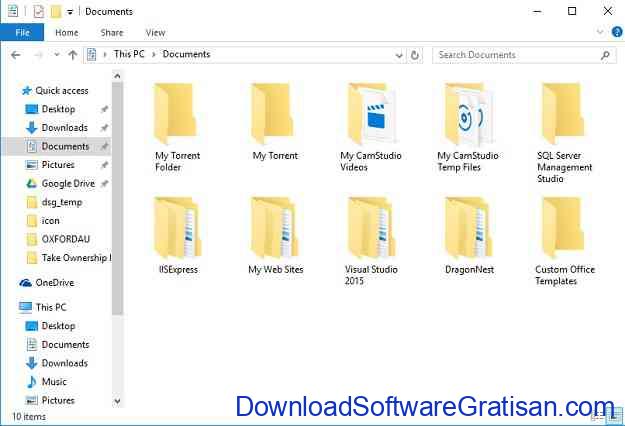Expand the ribbon with the chevron
The image size is (625, 426).
click(x=600, y=32)
